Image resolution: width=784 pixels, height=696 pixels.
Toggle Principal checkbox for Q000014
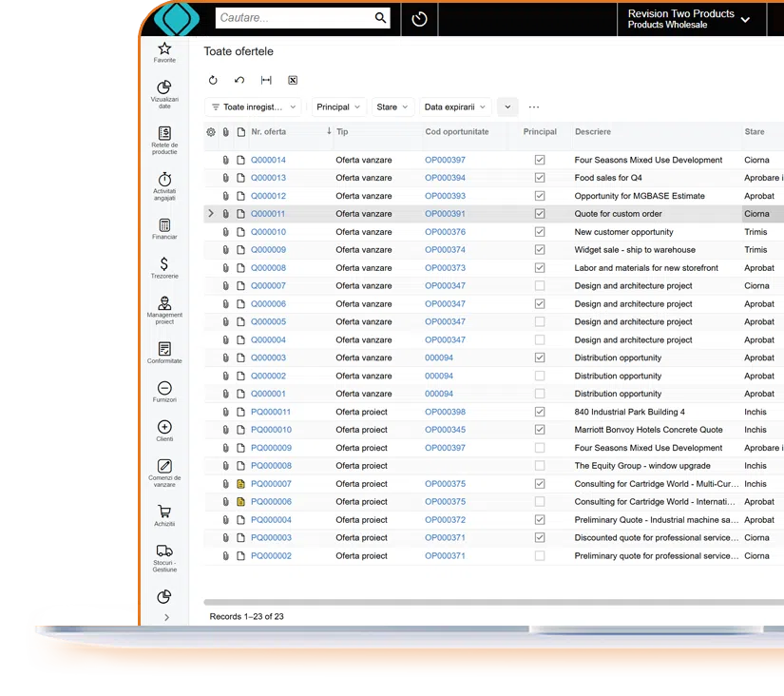pyautogui.click(x=540, y=159)
